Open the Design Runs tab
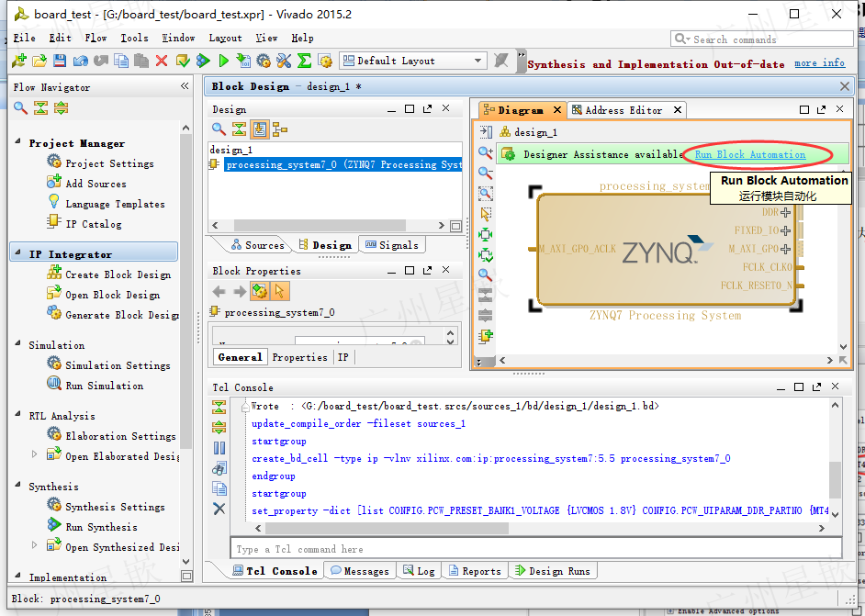The width and height of the screenshot is (865, 616). [x=553, y=571]
